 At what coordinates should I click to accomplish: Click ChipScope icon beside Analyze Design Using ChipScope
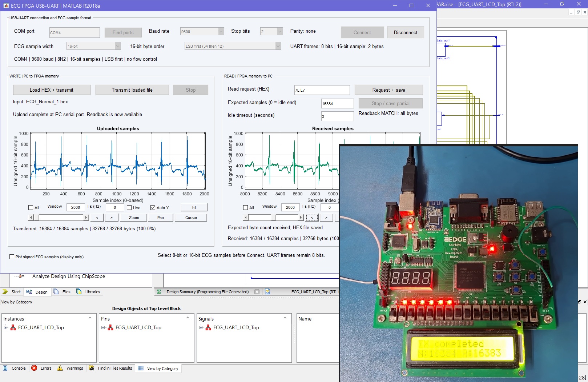[x=21, y=276]
